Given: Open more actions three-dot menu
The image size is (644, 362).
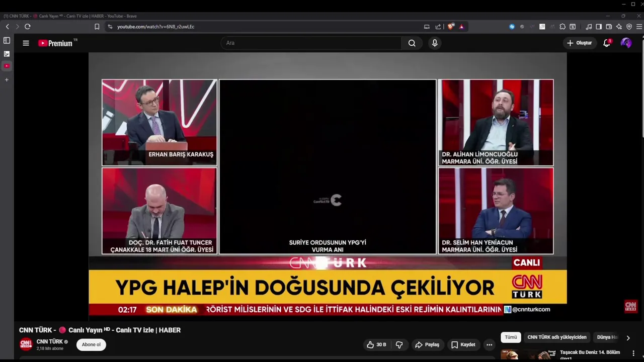Looking at the screenshot, I should pos(489,344).
